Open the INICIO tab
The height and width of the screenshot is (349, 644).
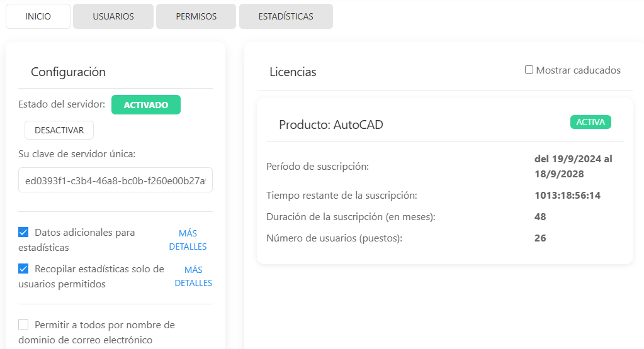[x=38, y=16]
